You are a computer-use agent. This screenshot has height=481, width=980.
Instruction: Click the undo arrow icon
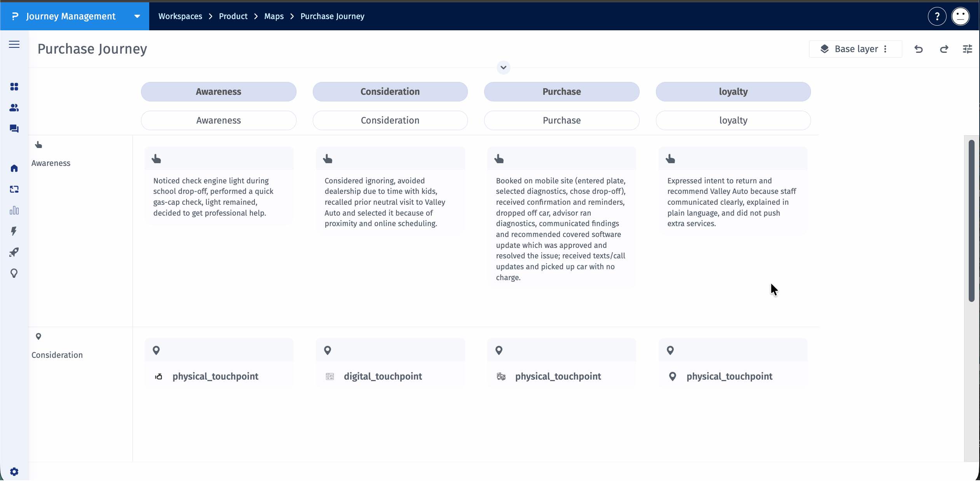[919, 49]
